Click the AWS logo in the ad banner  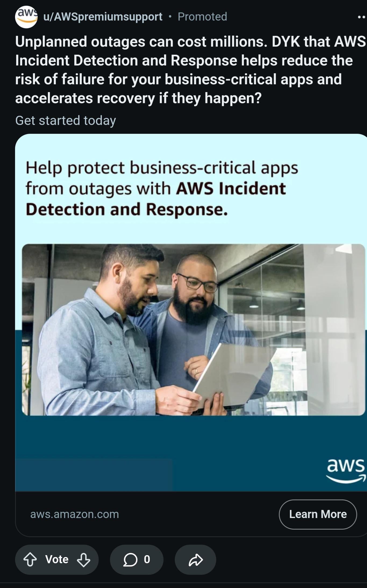click(346, 471)
